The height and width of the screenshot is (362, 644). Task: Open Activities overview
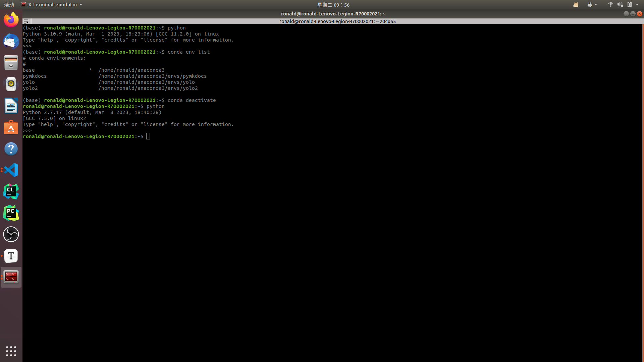tap(9, 5)
